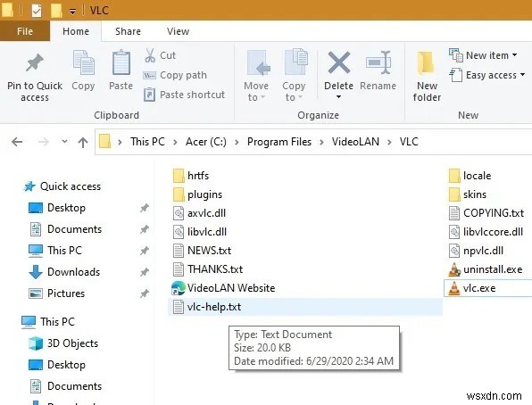Open the File tab

(25, 31)
